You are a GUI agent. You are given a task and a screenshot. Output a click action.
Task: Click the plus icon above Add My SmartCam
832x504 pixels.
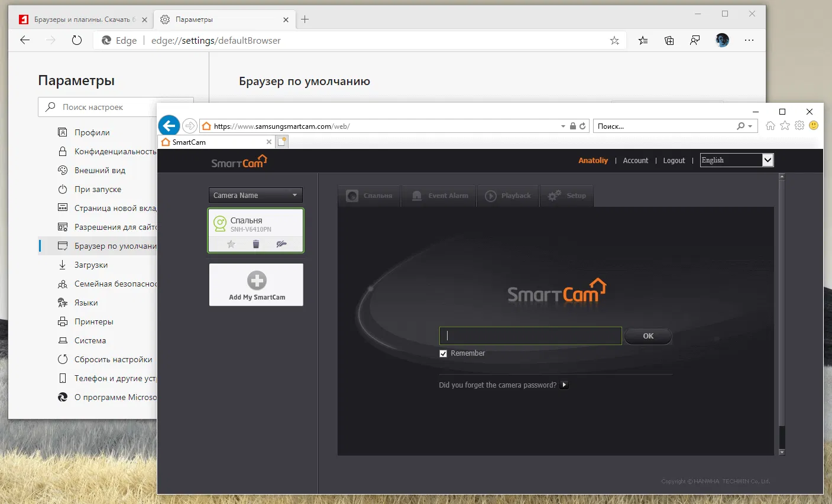(257, 280)
